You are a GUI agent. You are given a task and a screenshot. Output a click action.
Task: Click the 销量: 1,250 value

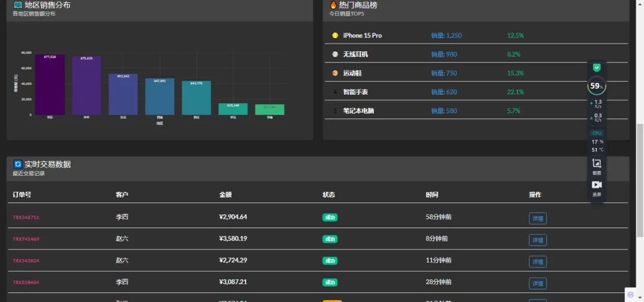(x=447, y=35)
